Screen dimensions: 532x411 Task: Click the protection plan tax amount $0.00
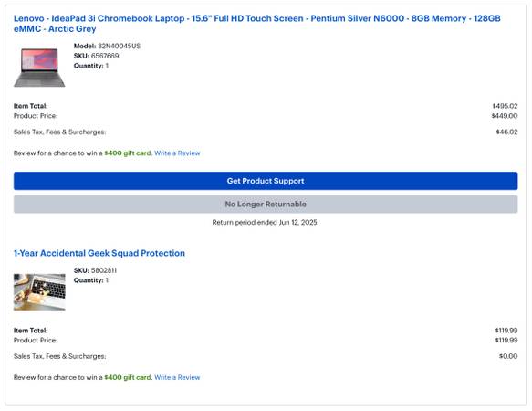(x=508, y=356)
